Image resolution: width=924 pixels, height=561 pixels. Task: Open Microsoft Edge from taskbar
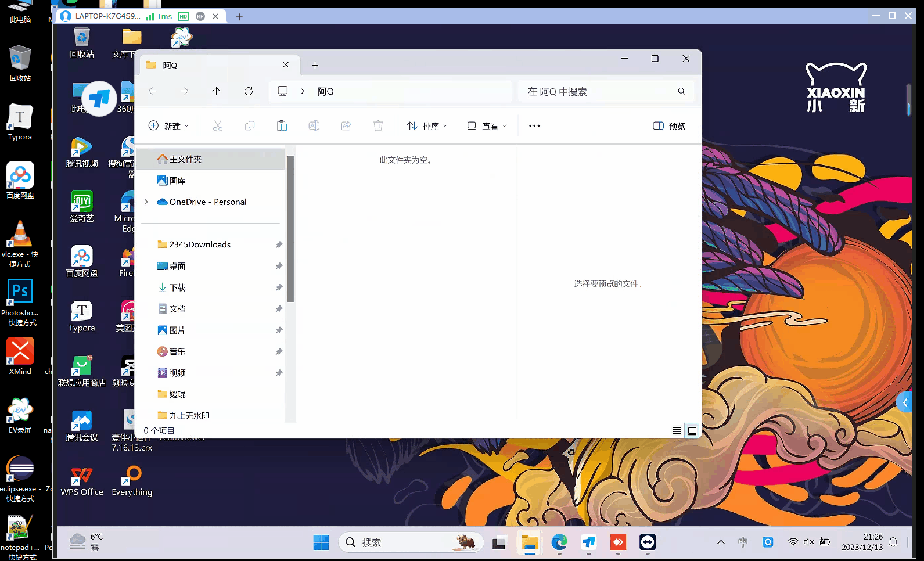(x=559, y=542)
